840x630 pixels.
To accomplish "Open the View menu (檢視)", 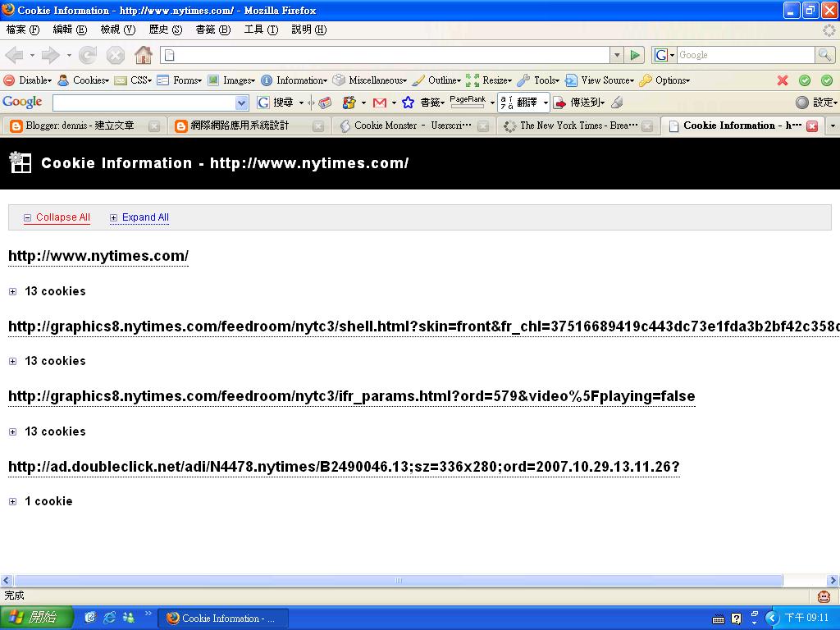I will [x=117, y=30].
